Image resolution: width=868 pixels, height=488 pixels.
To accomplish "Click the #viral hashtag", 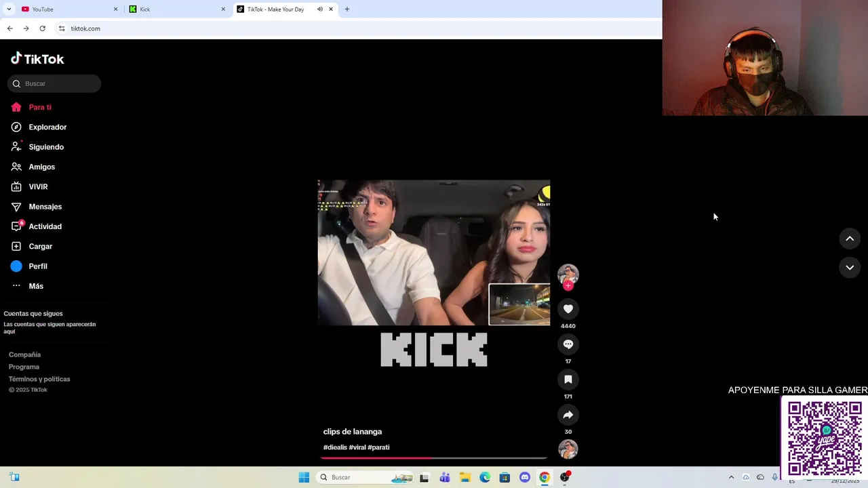I will [357, 447].
